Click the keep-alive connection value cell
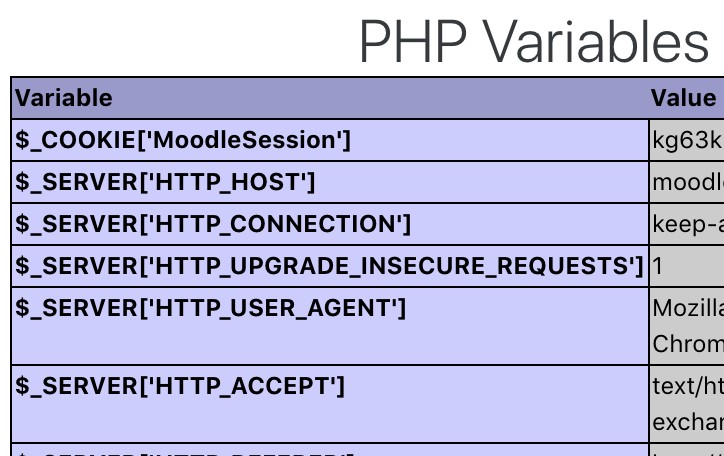Viewport: 724px width, 456px height. tap(687, 224)
